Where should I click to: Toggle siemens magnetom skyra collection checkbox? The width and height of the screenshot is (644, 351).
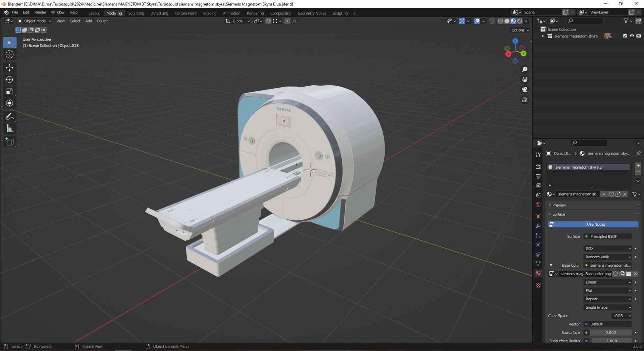coord(625,36)
